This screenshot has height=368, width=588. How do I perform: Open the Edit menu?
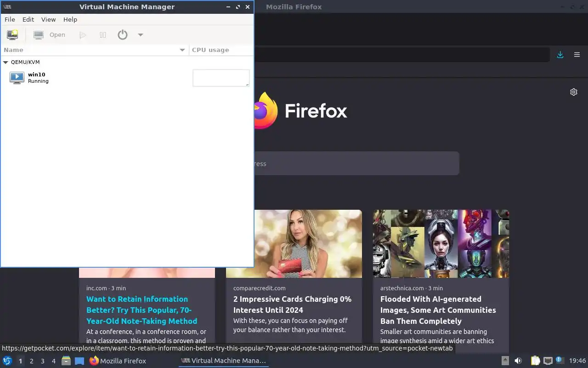(x=28, y=19)
